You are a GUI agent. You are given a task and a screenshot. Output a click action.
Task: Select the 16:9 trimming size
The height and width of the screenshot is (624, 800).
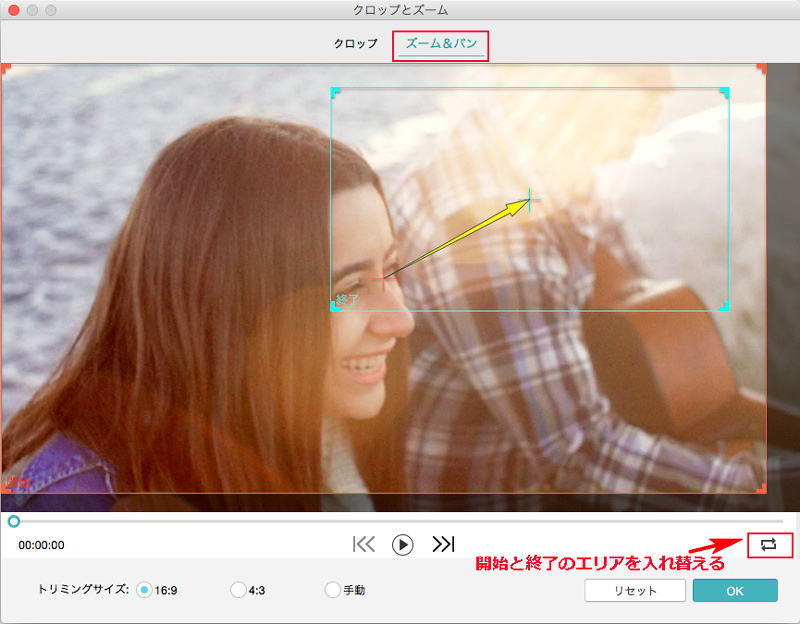144,590
